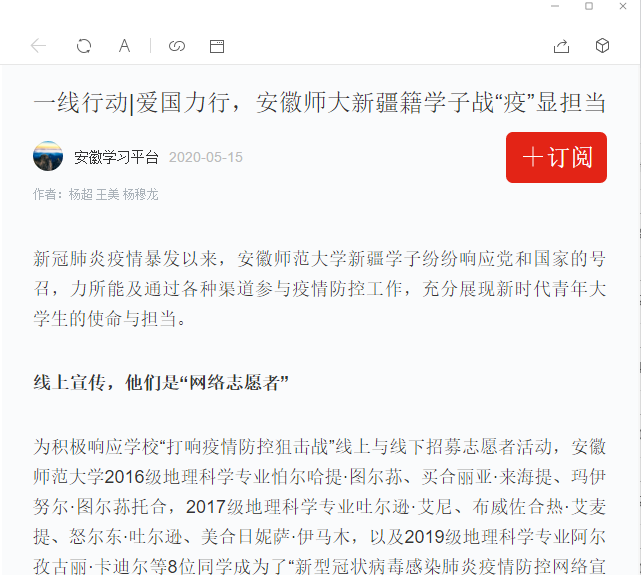Subscribe with the red 订阅 button
The width and height of the screenshot is (641, 575).
coord(556,157)
